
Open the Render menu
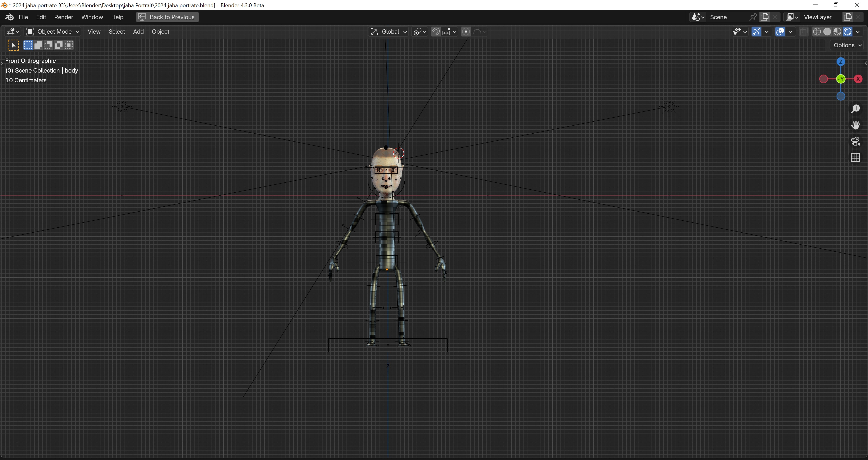tap(63, 17)
